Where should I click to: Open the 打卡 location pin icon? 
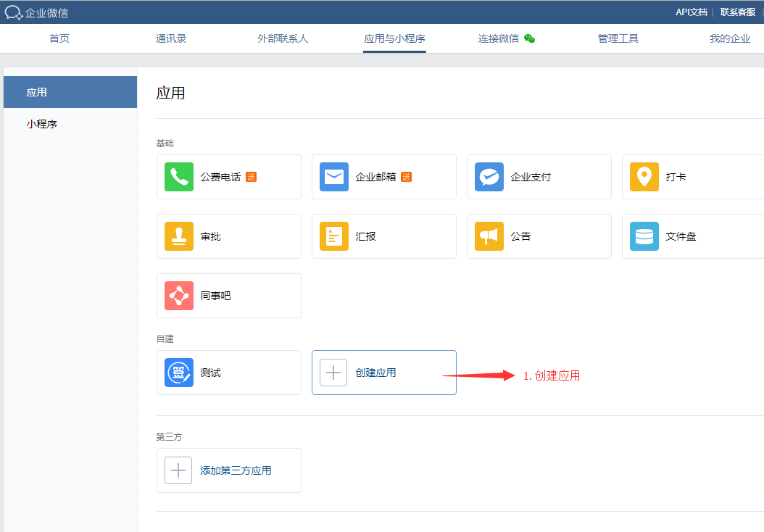click(x=644, y=177)
